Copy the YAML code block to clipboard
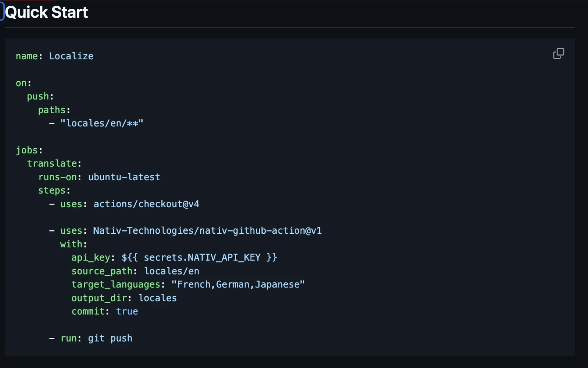588x368 pixels. coord(558,54)
